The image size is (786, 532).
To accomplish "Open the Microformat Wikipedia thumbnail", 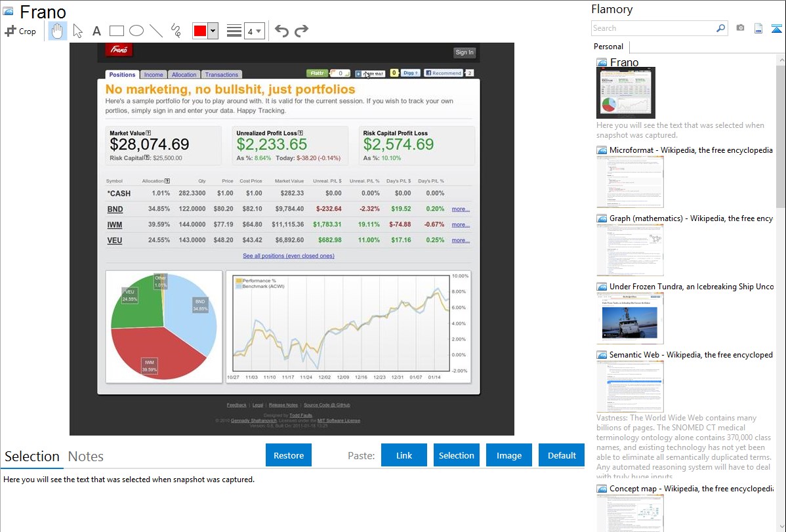I will tap(630, 182).
